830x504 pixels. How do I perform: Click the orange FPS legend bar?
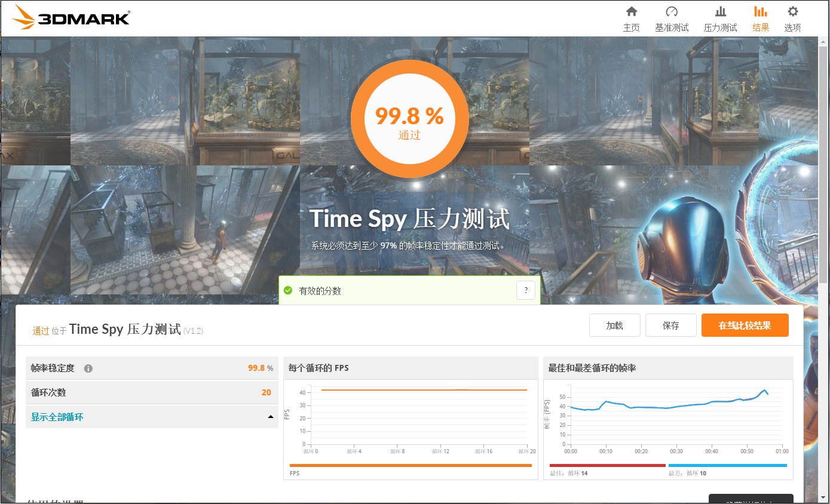411,465
